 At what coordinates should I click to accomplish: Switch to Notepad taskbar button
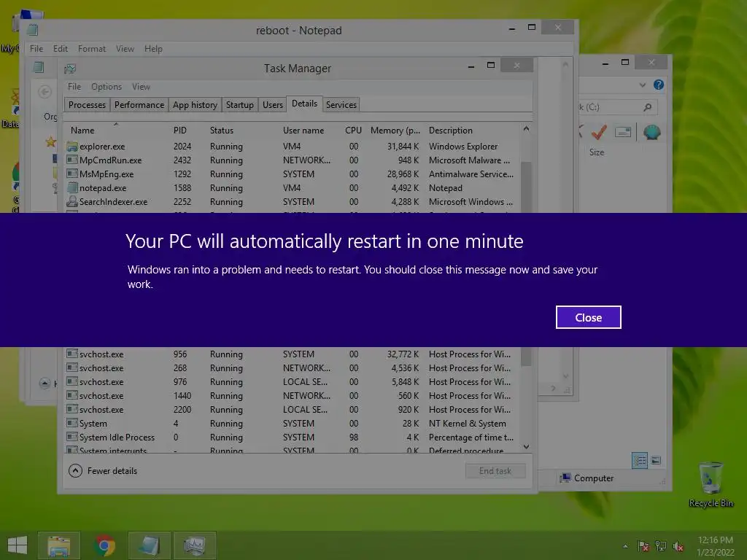coord(149,545)
